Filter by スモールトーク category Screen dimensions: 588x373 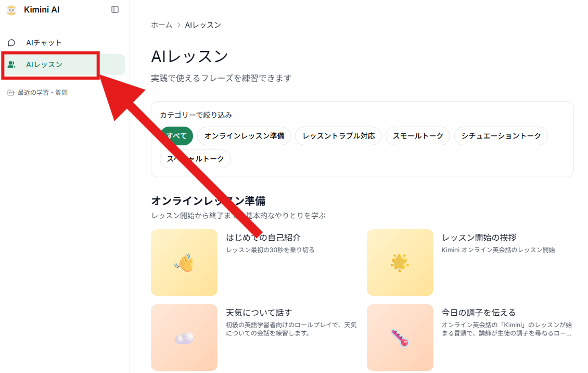(x=418, y=136)
